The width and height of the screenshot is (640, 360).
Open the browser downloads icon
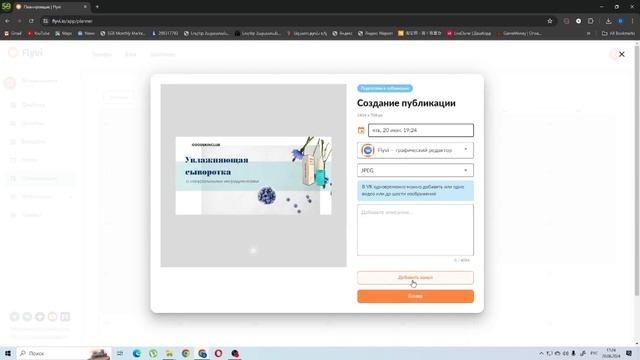coord(608,21)
